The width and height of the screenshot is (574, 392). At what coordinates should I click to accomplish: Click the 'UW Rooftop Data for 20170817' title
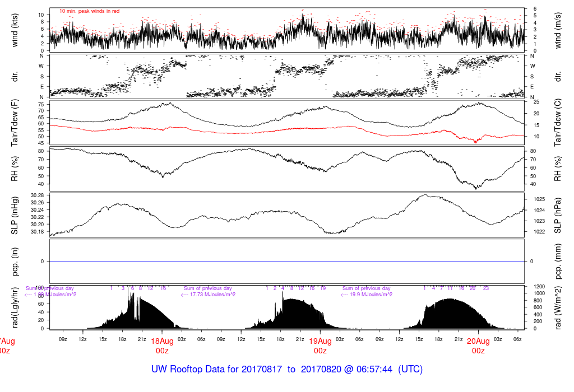pos(217,369)
